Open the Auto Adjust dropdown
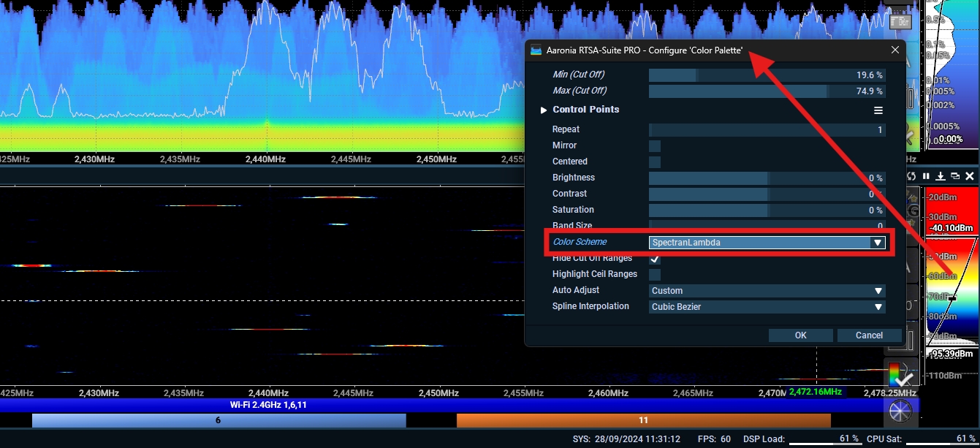 767,291
